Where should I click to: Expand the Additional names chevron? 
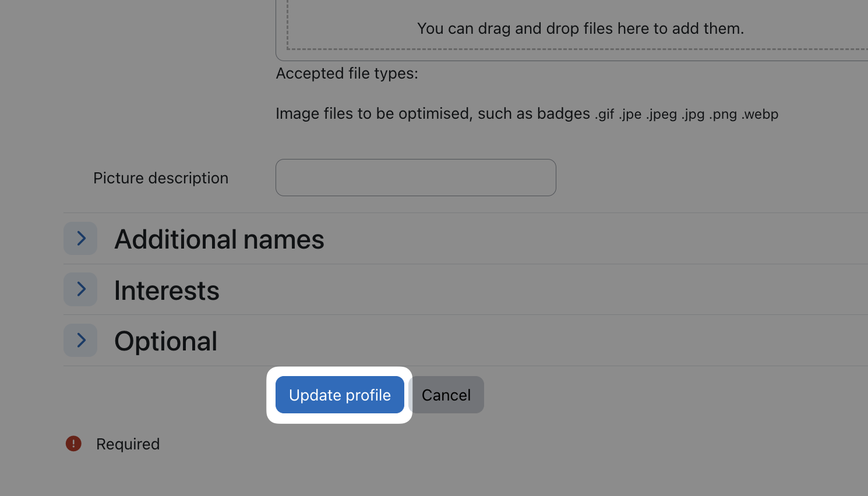(80, 239)
